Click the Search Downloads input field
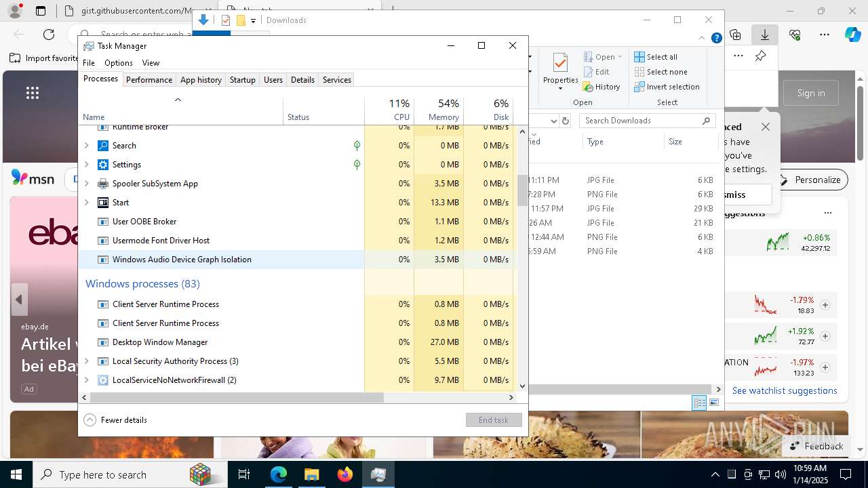 pyautogui.click(x=648, y=121)
